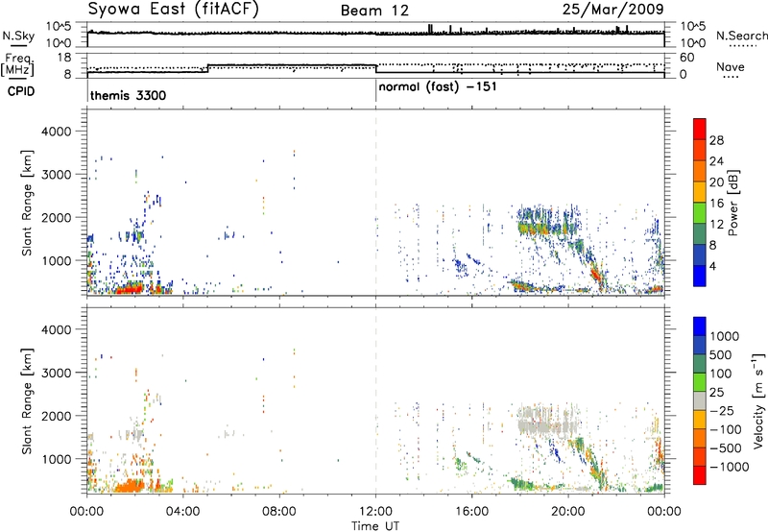Viewport: 768px width, 532px height.
Task: Click the '04:00' time tick label
Action: point(182,512)
